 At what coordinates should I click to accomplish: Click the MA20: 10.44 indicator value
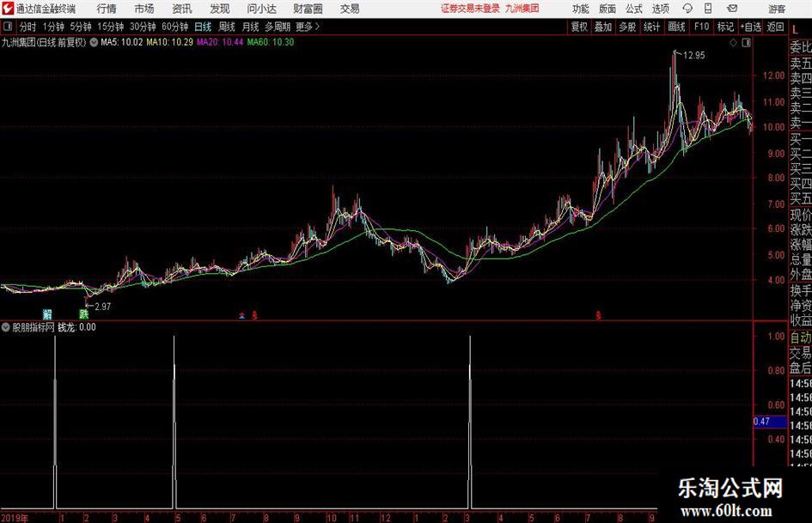click(x=220, y=42)
